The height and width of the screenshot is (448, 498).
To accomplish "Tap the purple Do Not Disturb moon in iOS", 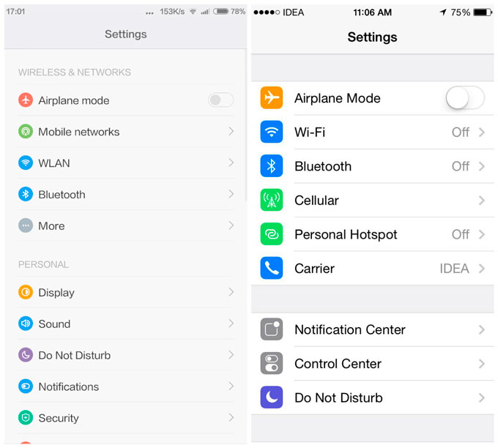I will (271, 398).
